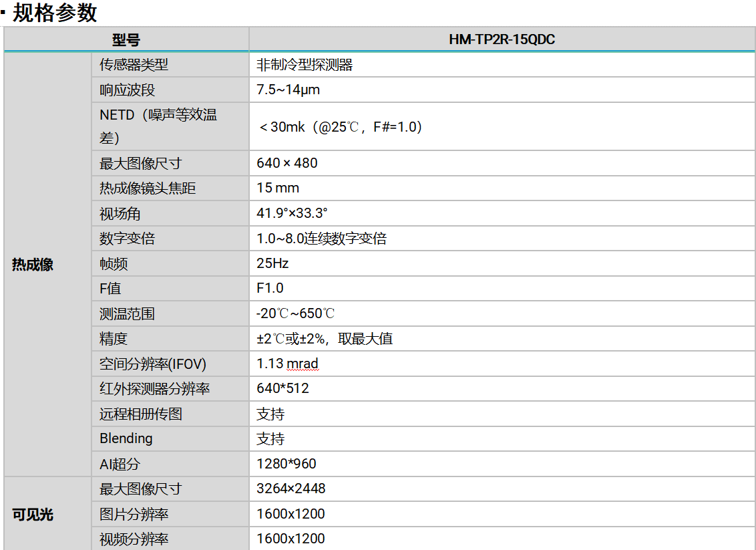
Task: Select the value "F1.0"
Action: pyautogui.click(x=270, y=288)
